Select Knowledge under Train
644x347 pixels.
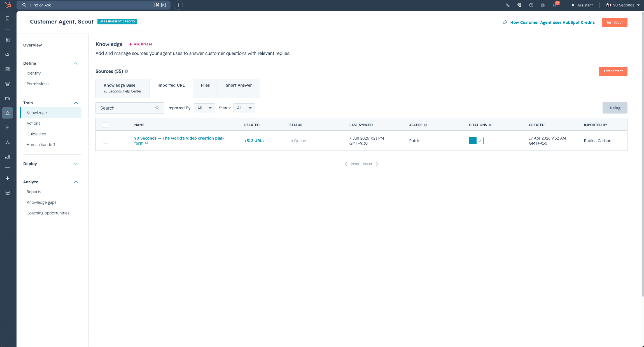click(51, 113)
